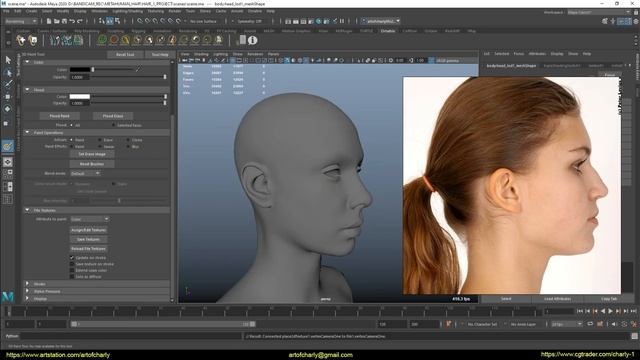Click the render current frame icon

click(295, 21)
